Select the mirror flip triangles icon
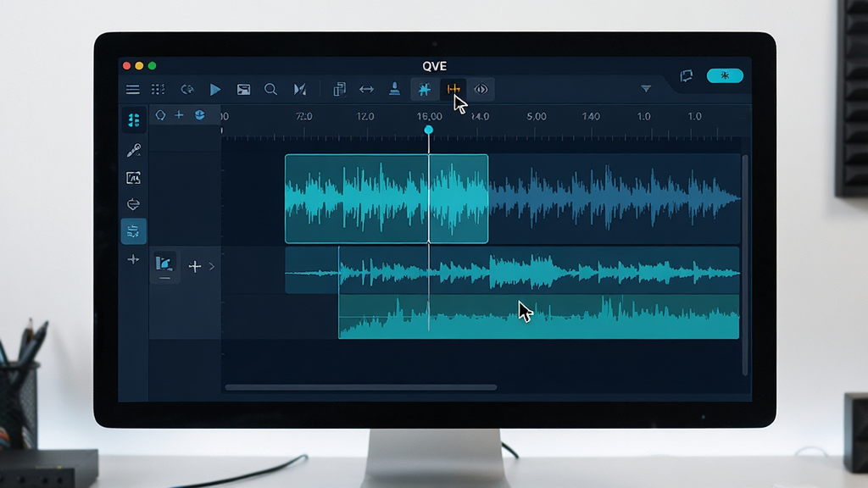868x488 pixels. (300, 89)
